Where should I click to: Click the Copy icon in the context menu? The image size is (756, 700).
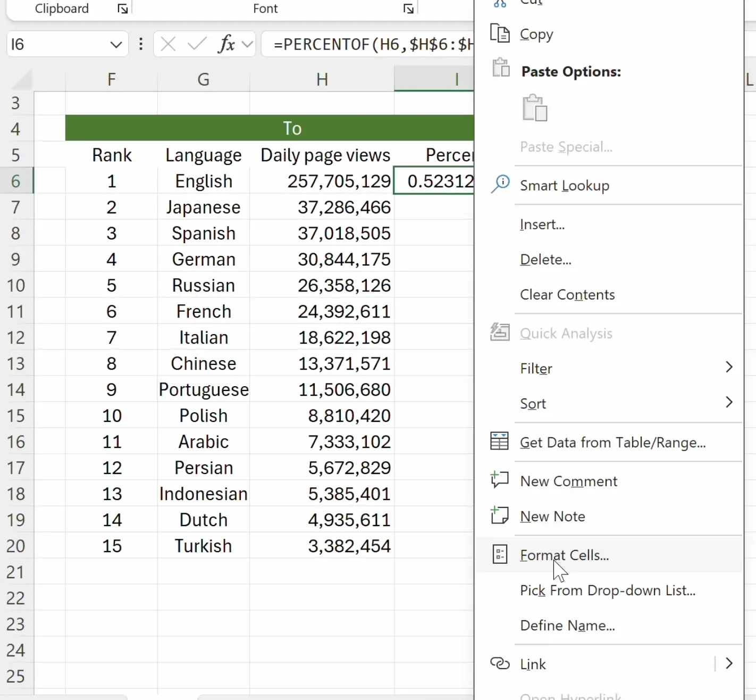point(500,33)
